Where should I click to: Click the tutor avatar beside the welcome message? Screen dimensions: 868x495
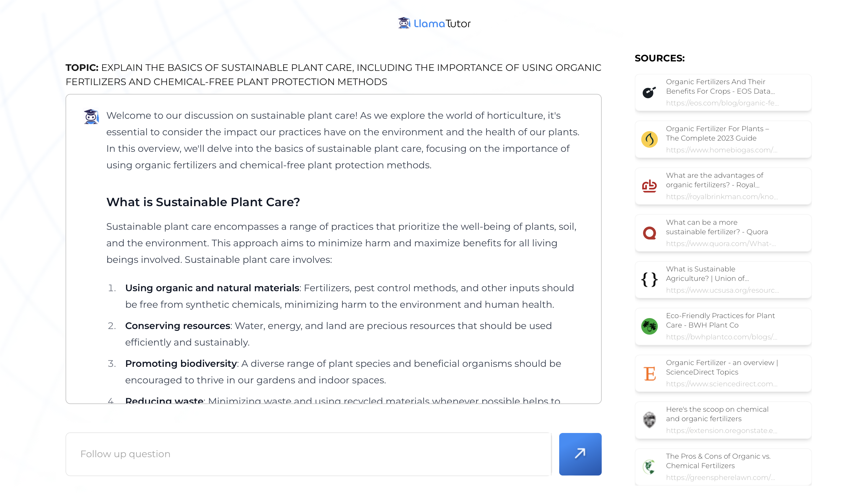pos(91,117)
